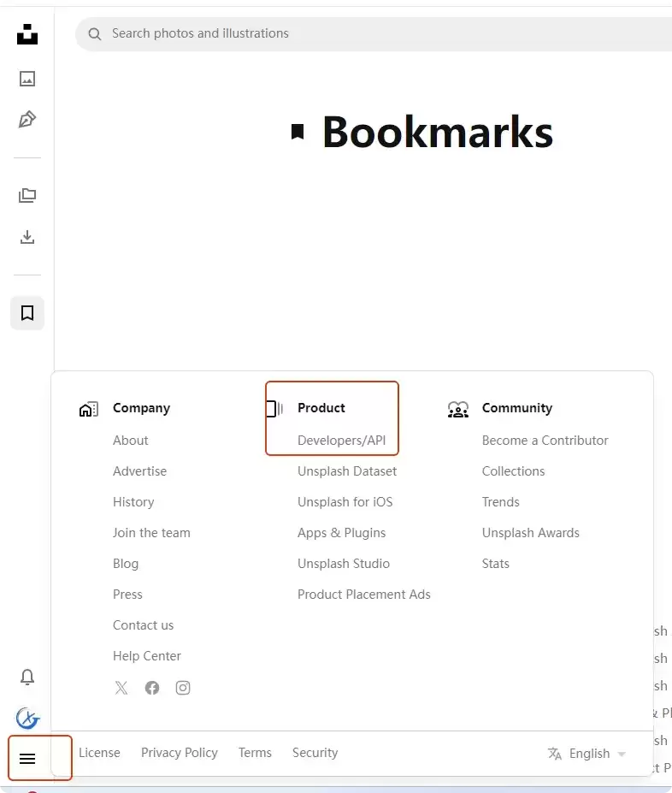Toggle the hamburger menu button
The width and height of the screenshot is (672, 793).
(x=27, y=759)
